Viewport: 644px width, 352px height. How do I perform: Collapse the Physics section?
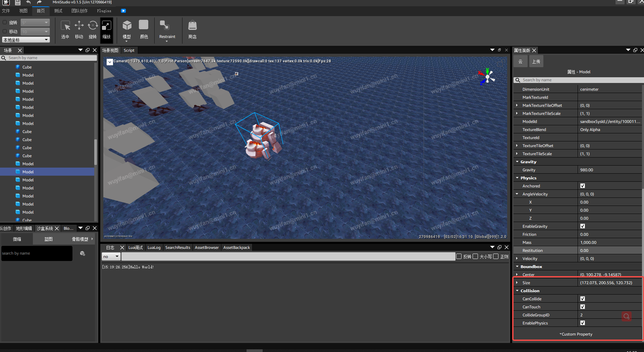(x=517, y=178)
